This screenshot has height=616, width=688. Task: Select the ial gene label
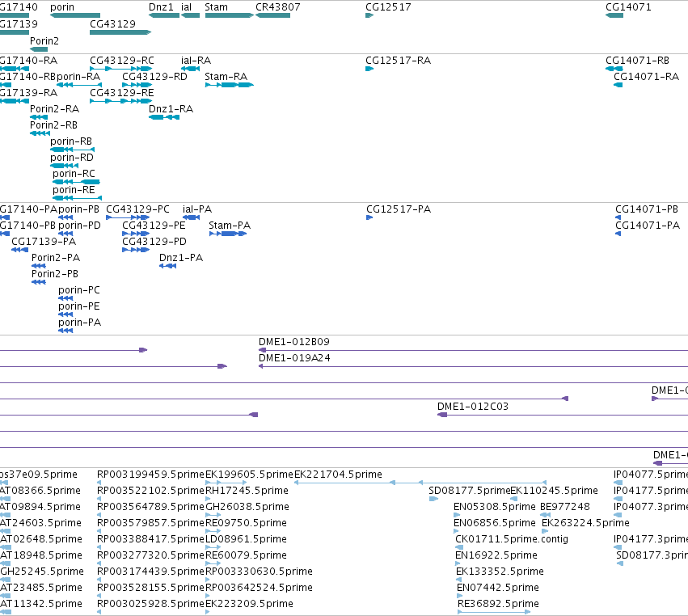[186, 7]
